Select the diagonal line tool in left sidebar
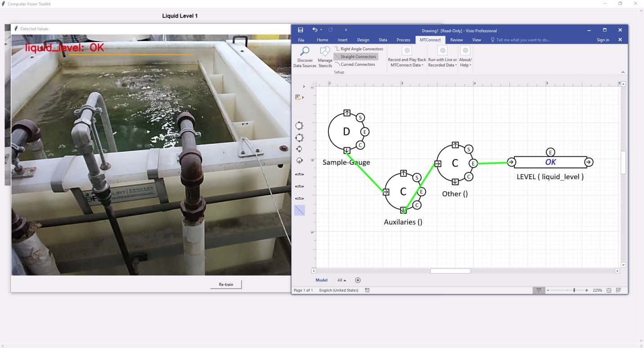Viewport: 644px width, 348px height. click(x=300, y=210)
